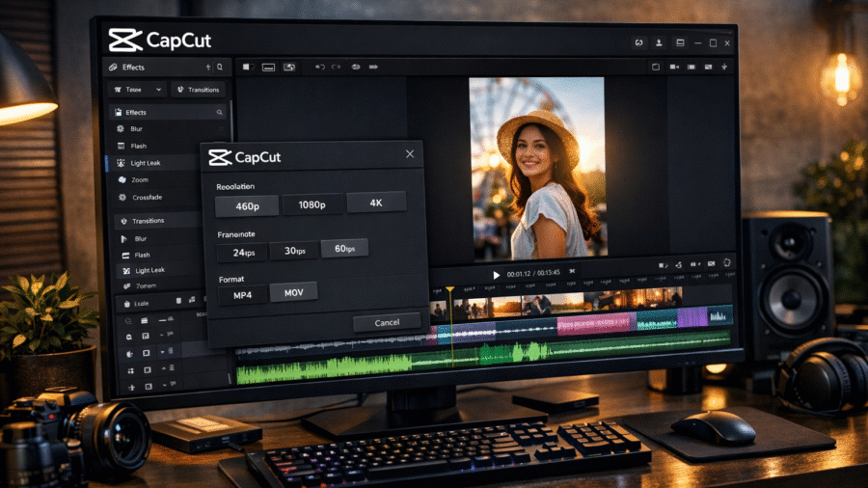Screen dimensions: 868x488
Task: Click the CapCut logo in title bar
Action: pyautogui.click(x=160, y=40)
